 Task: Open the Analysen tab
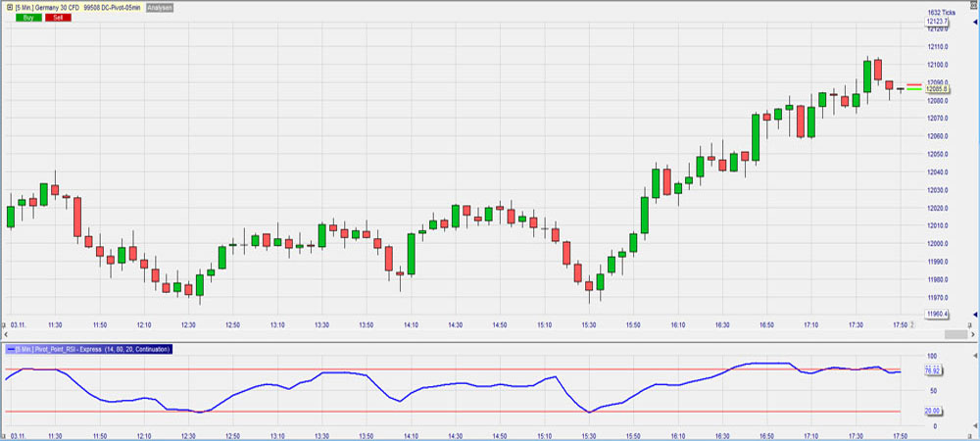(160, 8)
